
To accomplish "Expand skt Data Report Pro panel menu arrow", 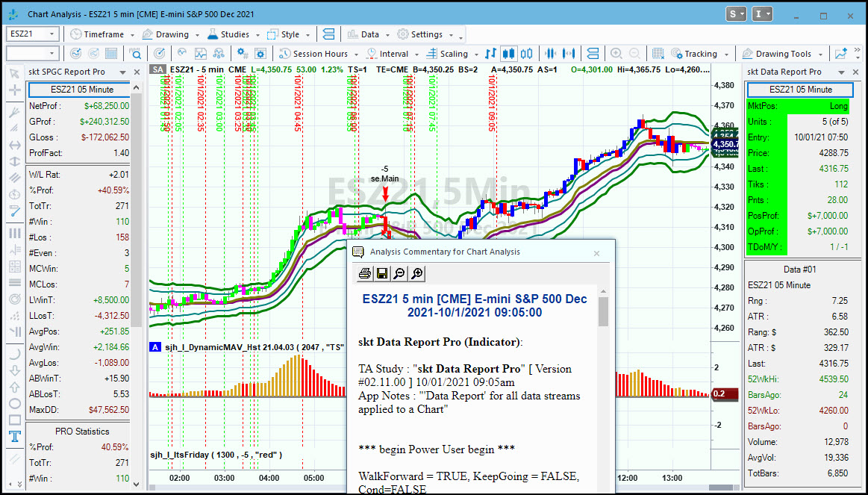I will (x=841, y=72).
